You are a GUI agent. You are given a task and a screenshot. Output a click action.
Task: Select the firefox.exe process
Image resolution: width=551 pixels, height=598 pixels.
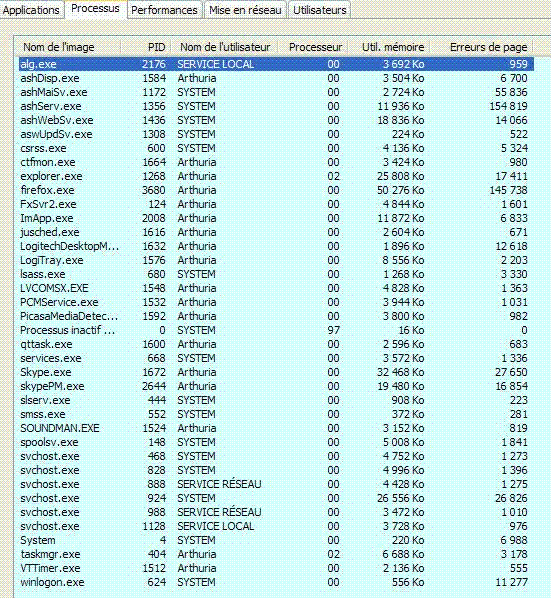tap(276, 190)
